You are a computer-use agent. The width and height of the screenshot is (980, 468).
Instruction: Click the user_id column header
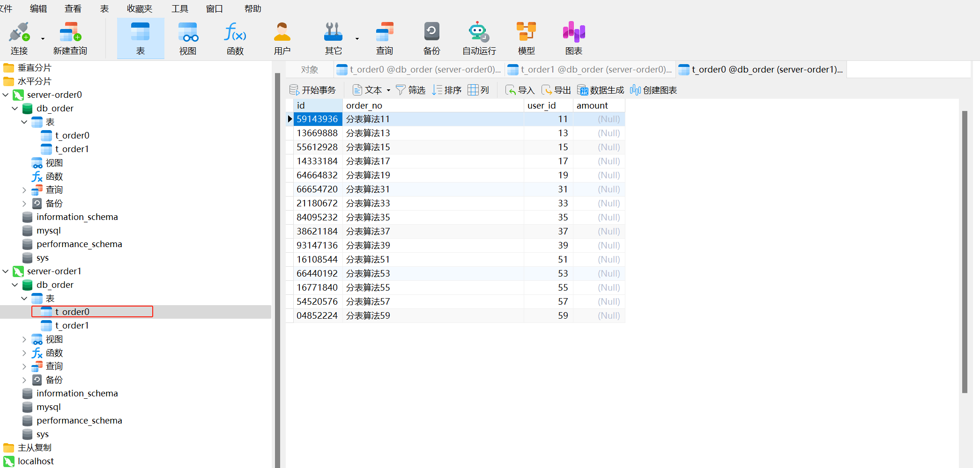[x=548, y=106]
